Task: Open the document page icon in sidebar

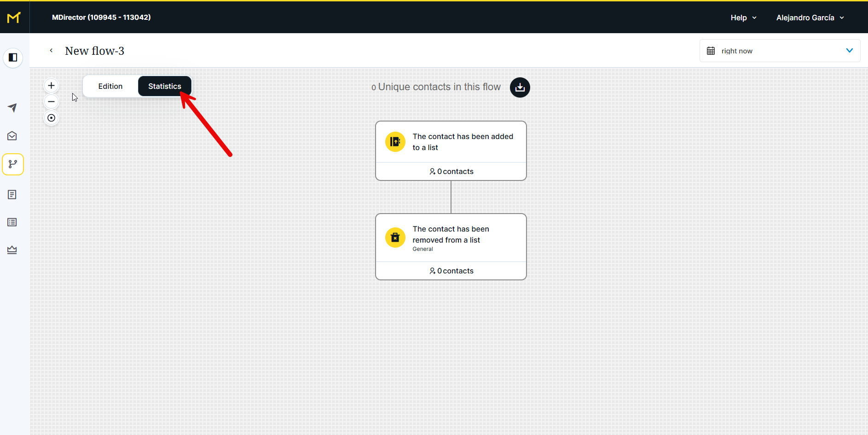Action: pyautogui.click(x=12, y=195)
